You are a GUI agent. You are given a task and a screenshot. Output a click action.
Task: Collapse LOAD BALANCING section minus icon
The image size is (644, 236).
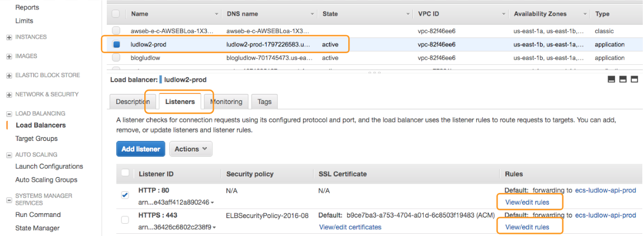[9, 114]
